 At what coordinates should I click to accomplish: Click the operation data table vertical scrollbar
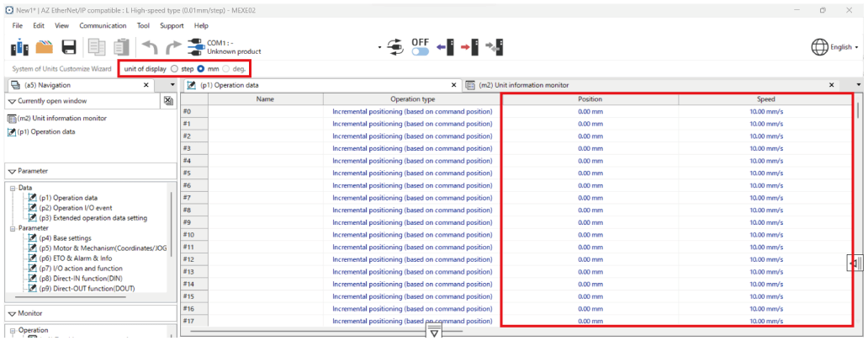[858, 109]
